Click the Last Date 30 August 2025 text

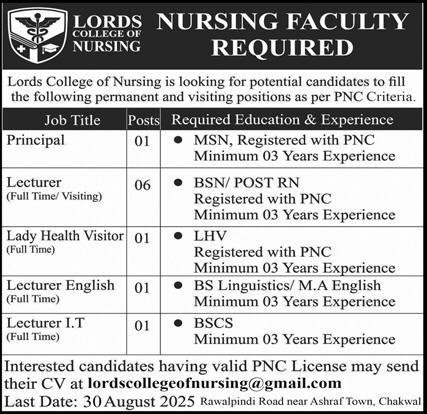99,401
